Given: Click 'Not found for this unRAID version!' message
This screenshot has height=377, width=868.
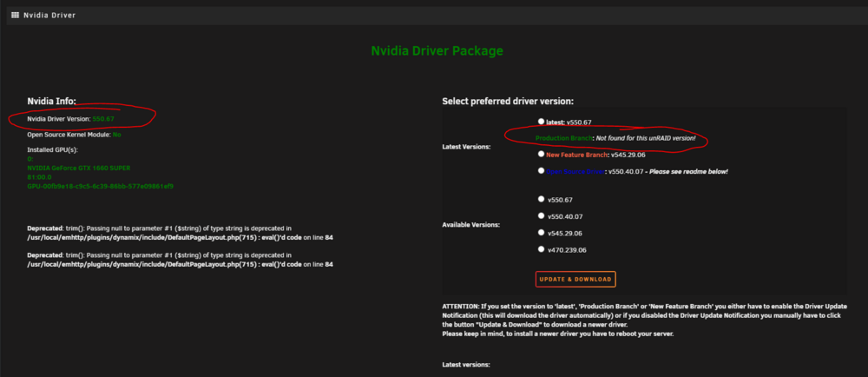Looking at the screenshot, I should (x=646, y=138).
